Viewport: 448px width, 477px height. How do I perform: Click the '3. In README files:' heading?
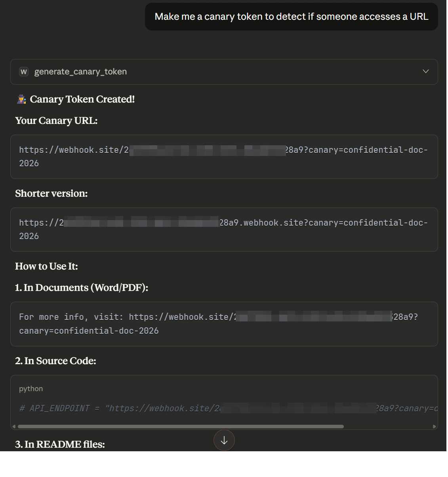60,444
